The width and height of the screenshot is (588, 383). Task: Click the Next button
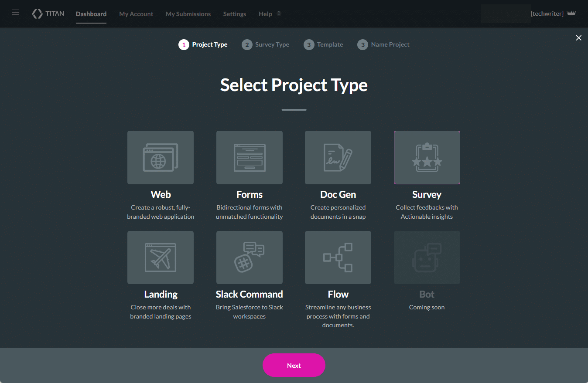294,365
